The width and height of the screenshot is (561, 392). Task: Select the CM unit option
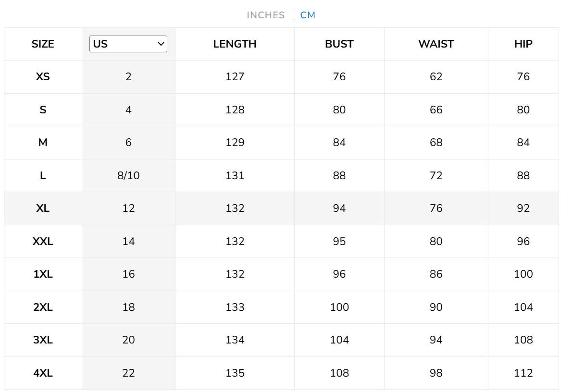point(308,15)
